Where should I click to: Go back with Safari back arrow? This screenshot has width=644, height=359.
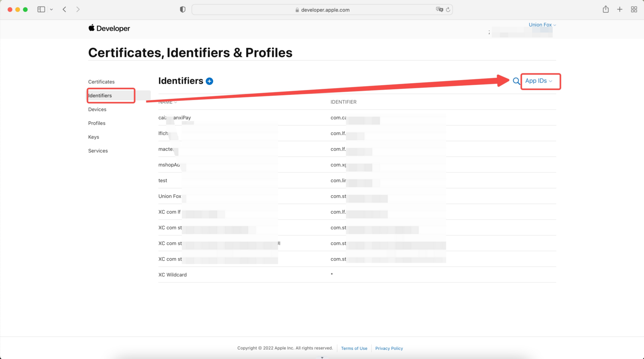[64, 9]
